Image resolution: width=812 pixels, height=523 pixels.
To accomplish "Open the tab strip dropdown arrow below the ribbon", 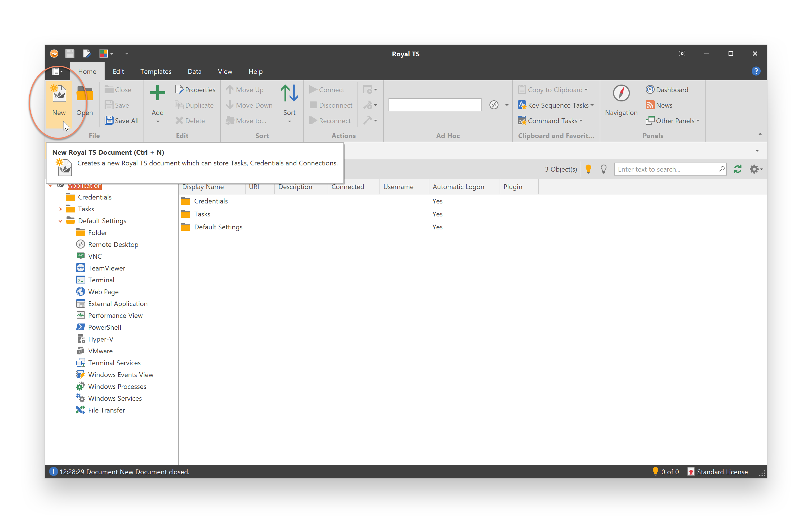I will pyautogui.click(x=757, y=151).
